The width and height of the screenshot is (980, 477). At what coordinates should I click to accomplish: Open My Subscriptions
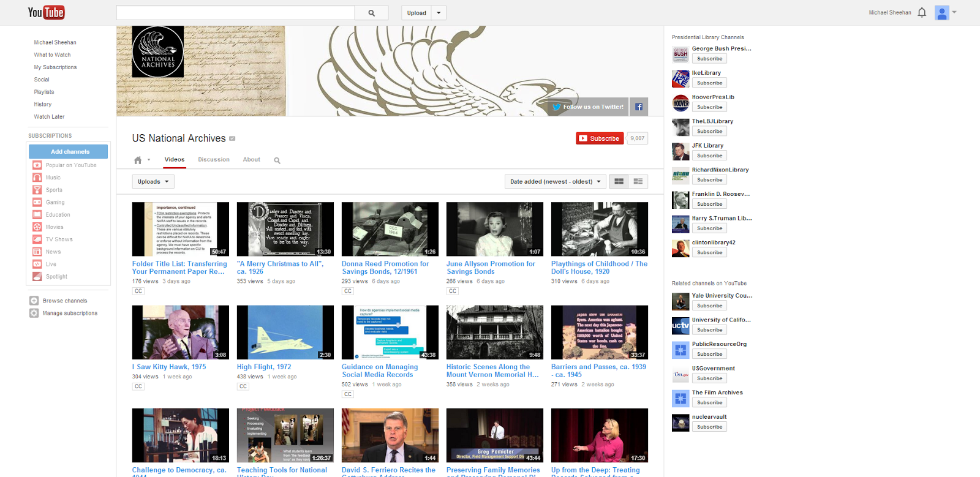point(55,67)
